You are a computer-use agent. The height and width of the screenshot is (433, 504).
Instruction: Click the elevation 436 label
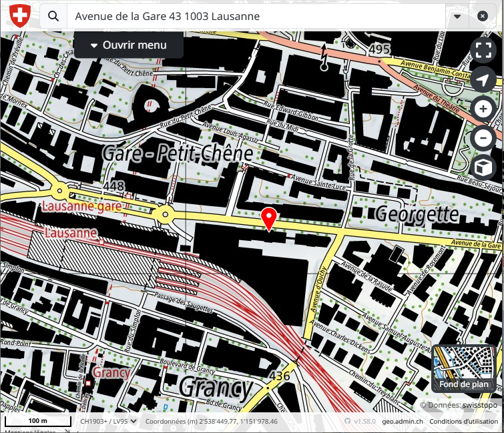279,376
